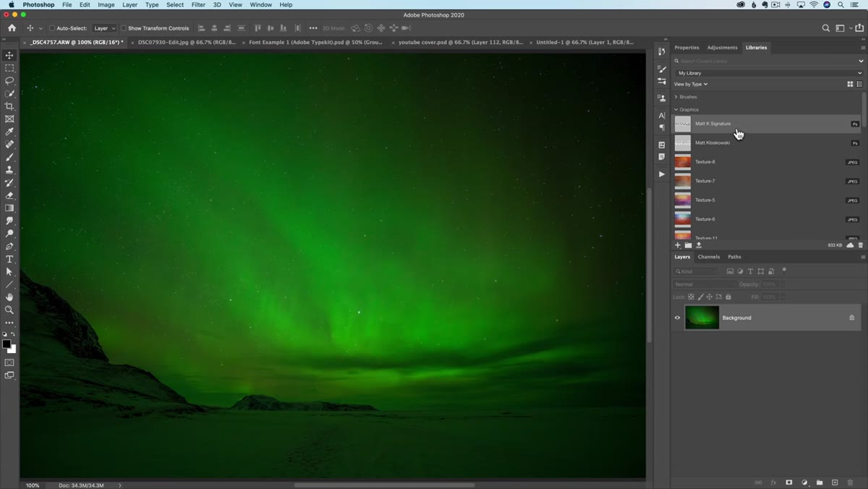The image size is (868, 489).
Task: Open the View by Type dropdown
Action: coord(691,84)
